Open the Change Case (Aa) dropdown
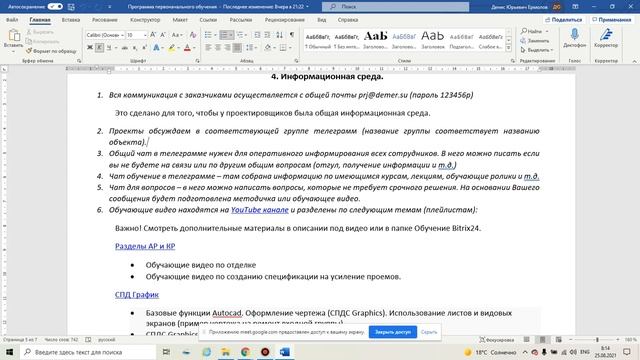 [x=177, y=35]
